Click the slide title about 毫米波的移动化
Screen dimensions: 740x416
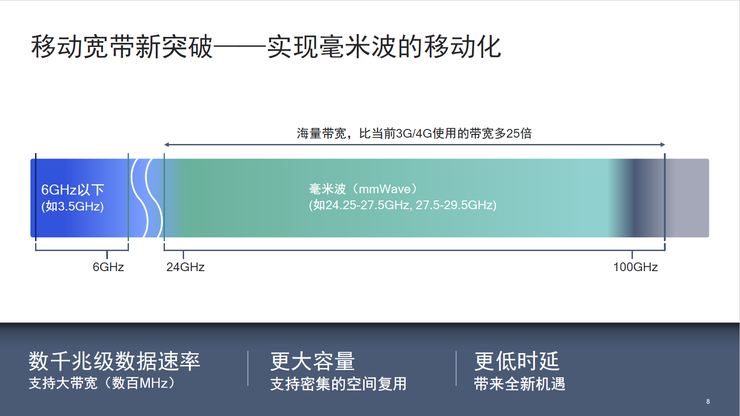point(266,47)
